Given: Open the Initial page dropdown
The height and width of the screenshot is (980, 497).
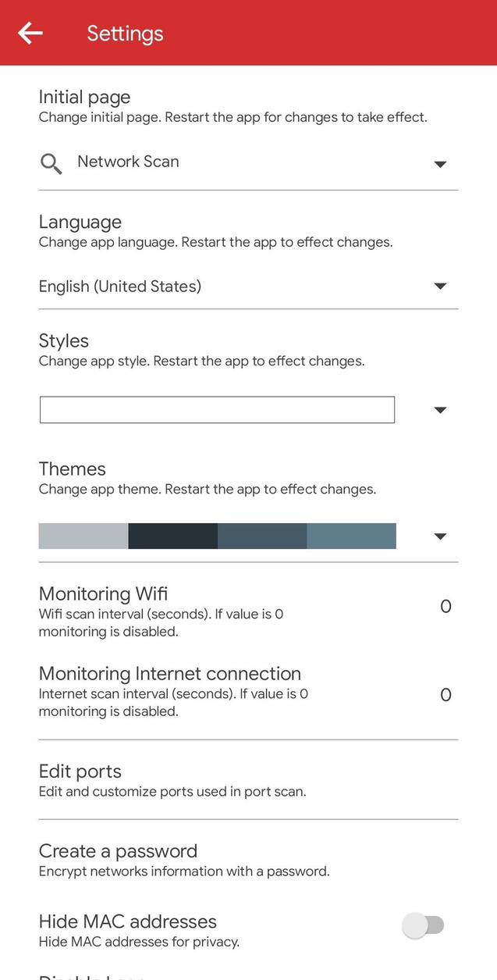Looking at the screenshot, I should [440, 164].
